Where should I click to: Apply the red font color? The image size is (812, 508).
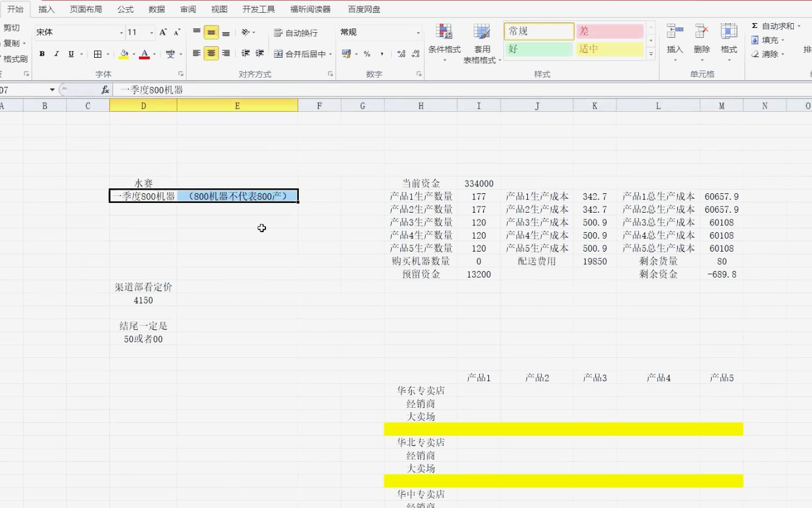point(145,54)
